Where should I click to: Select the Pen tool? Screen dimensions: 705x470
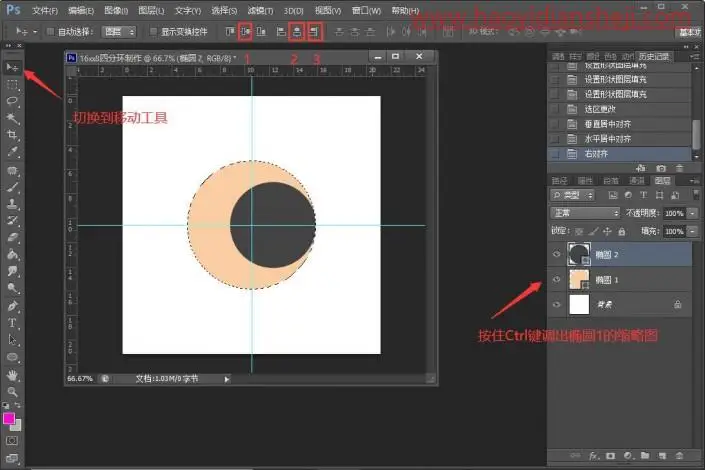pos(12,306)
